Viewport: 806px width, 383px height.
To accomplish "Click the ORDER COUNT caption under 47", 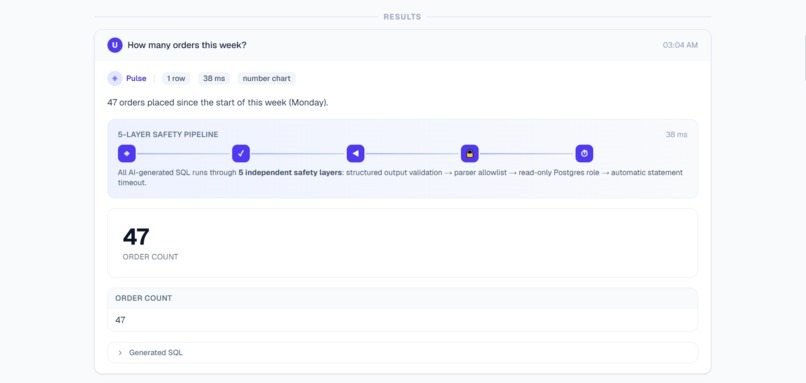I will 150,257.
